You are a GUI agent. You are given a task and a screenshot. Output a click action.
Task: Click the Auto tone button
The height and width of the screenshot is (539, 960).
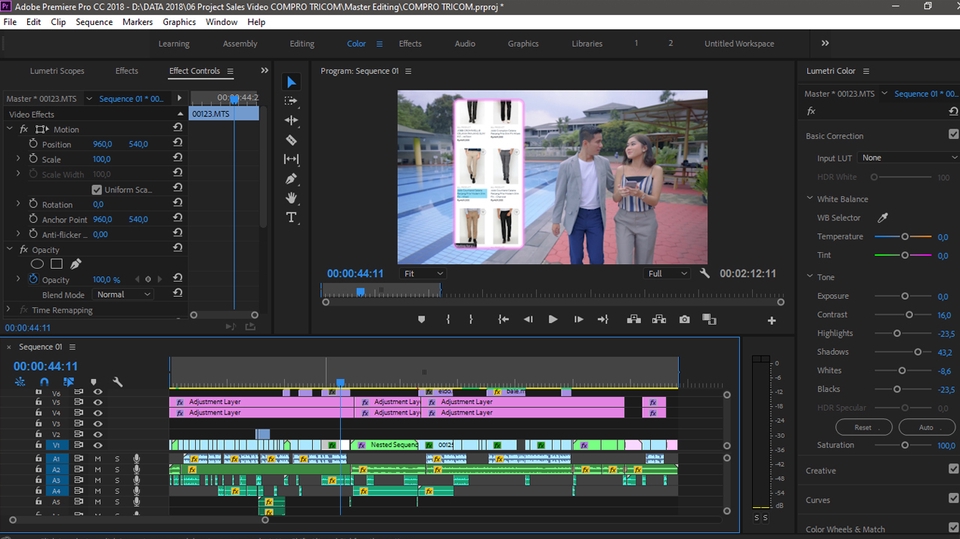(x=926, y=427)
